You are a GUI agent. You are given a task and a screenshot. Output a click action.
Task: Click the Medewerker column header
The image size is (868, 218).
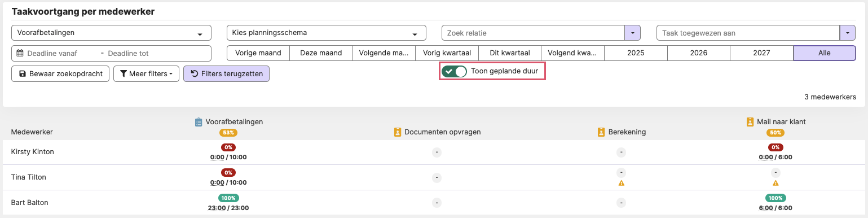click(x=32, y=132)
